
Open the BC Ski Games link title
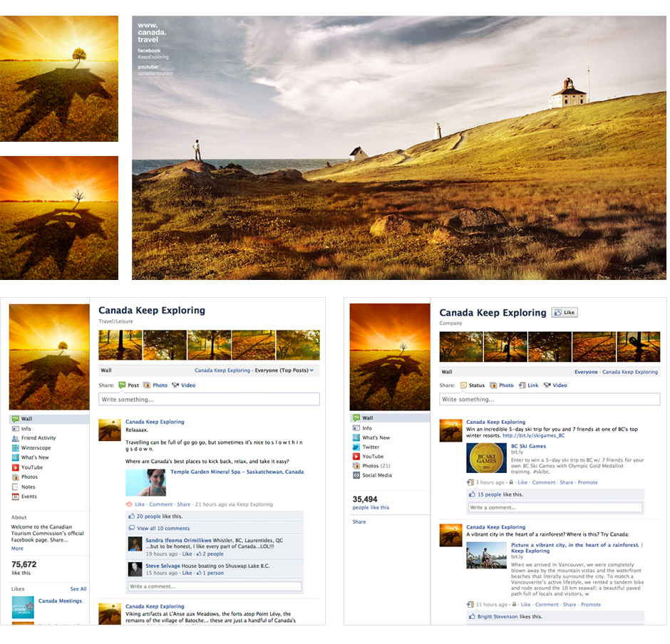point(529,446)
